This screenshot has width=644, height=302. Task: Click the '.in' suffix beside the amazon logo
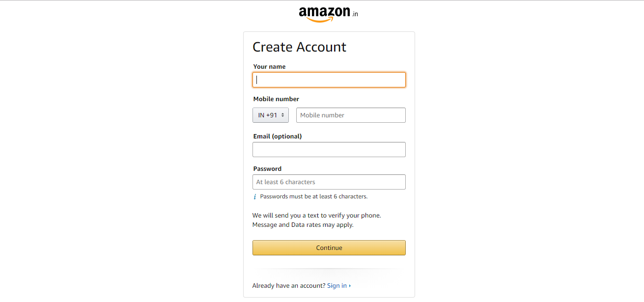[x=355, y=14]
